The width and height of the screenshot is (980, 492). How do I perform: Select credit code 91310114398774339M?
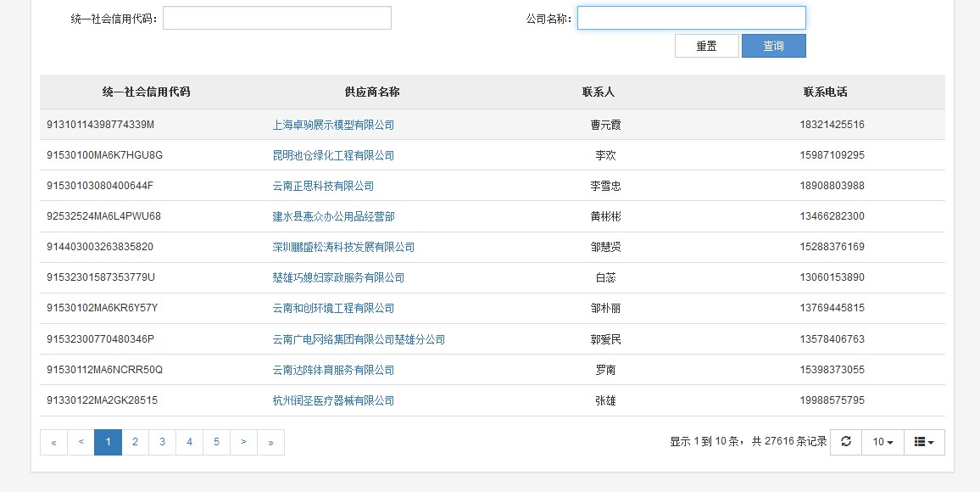[x=101, y=125]
